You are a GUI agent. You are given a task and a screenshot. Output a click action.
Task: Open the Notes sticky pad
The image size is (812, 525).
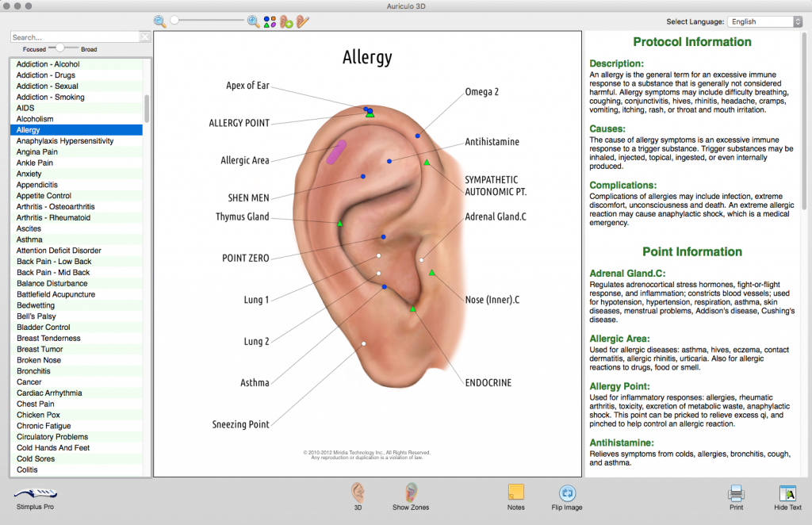click(515, 492)
